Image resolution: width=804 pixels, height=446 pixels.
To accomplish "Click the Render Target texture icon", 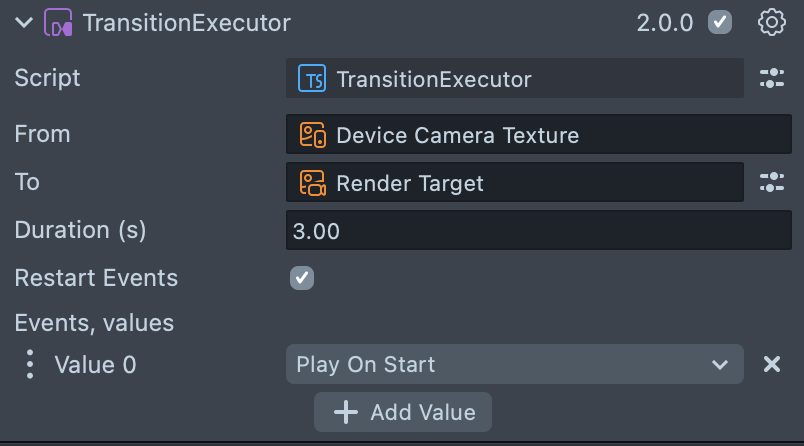I will click(313, 183).
